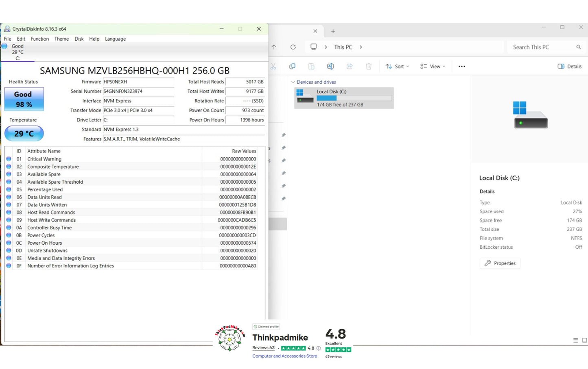
Task: Open the Sort dropdown
Action: (x=397, y=67)
